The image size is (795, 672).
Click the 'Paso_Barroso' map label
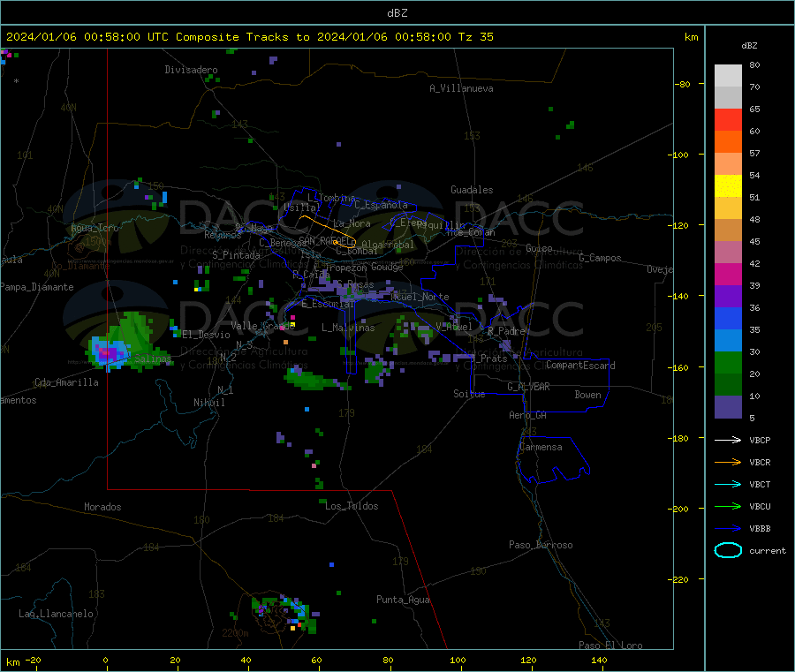[541, 545]
